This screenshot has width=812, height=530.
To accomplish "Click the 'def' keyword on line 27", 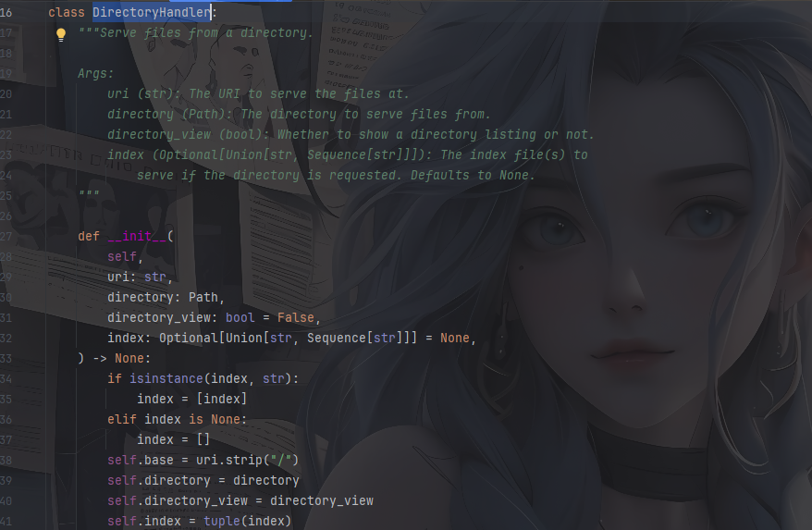I will [89, 236].
